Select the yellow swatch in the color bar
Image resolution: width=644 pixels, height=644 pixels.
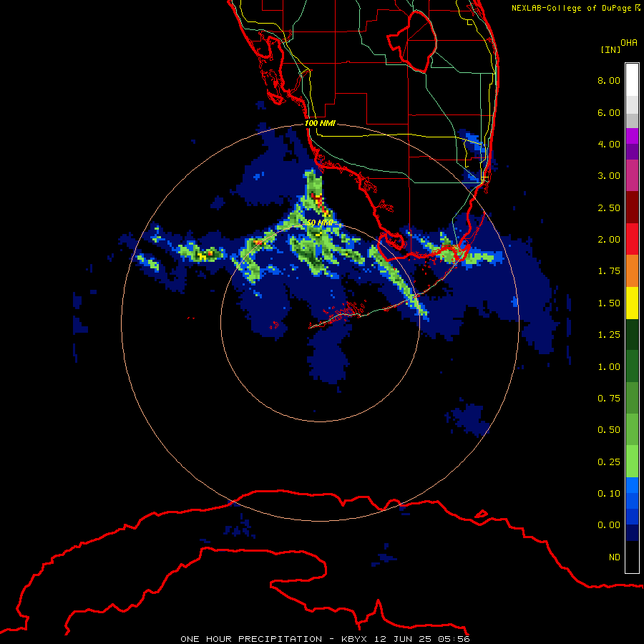632,303
